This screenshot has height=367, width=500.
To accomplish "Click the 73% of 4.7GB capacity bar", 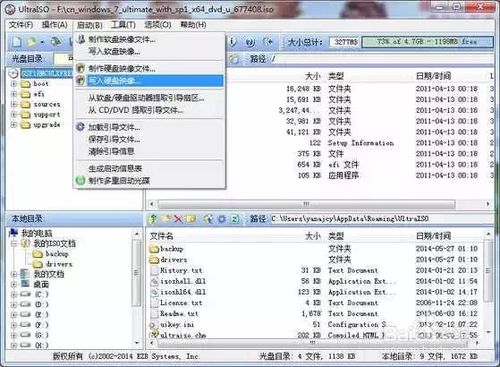I will [x=427, y=42].
